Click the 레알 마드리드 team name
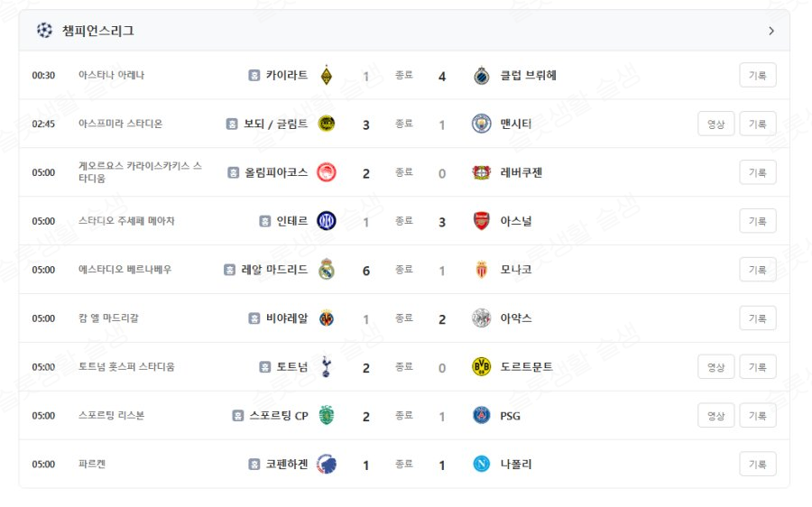812x507 pixels. click(x=275, y=270)
